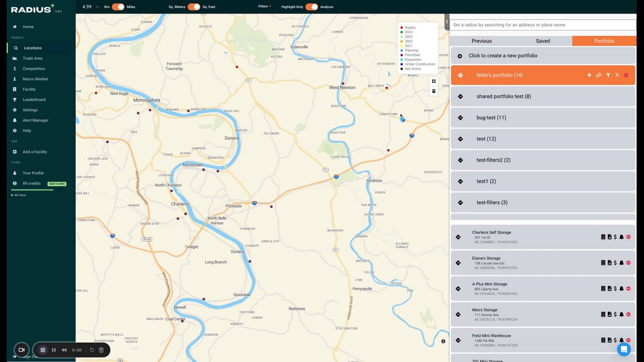
Task: Go to Competitors section
Action: tap(34, 68)
